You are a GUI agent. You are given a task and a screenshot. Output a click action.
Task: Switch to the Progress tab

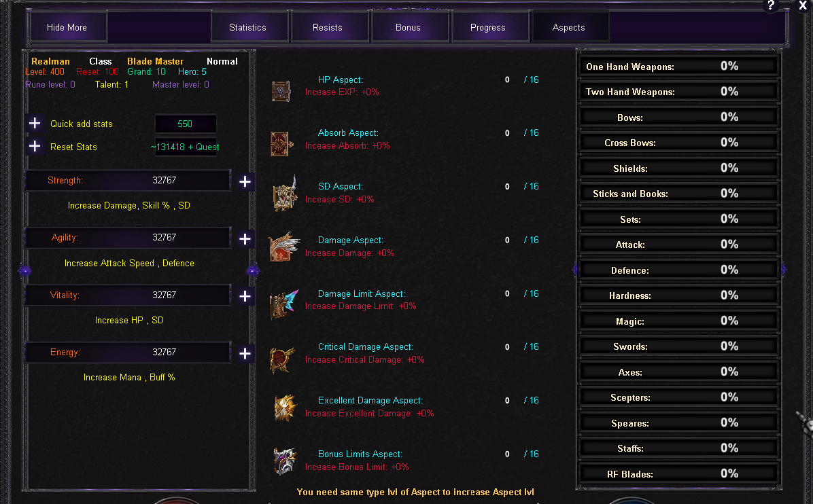pyautogui.click(x=488, y=27)
